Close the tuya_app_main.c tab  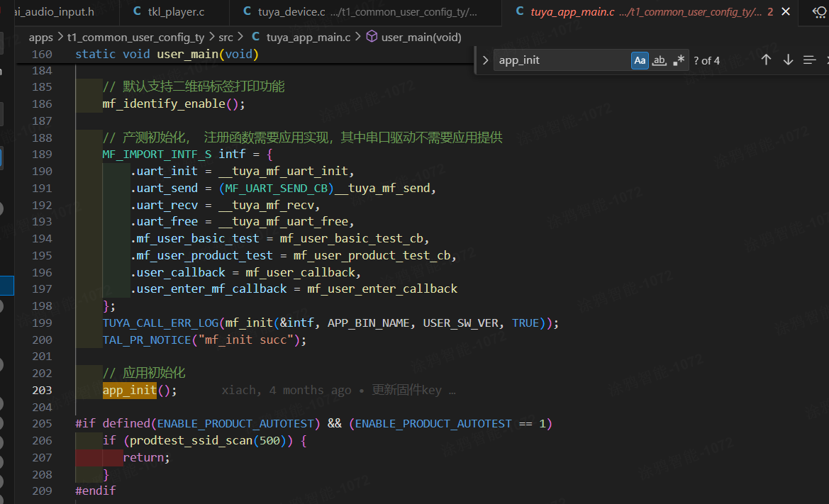pos(786,11)
